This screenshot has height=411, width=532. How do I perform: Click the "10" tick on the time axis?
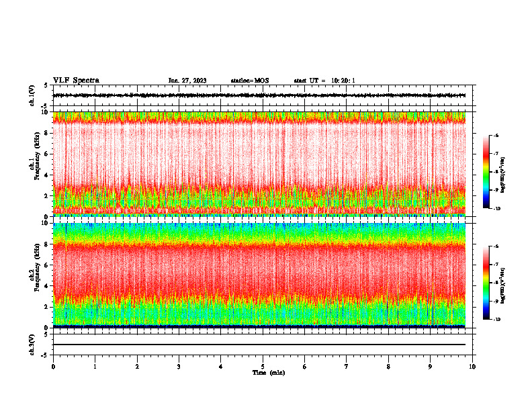(x=472, y=367)
